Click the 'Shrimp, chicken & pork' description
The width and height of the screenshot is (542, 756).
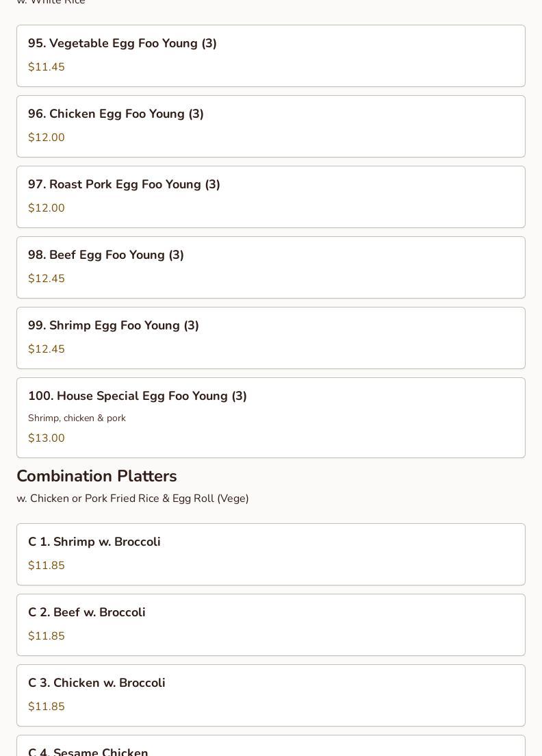click(77, 418)
